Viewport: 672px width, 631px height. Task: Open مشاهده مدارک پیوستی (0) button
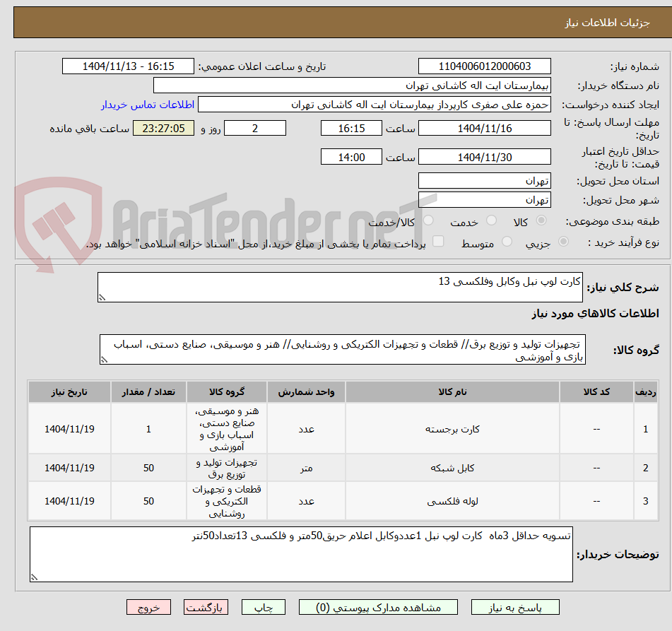[x=378, y=608]
